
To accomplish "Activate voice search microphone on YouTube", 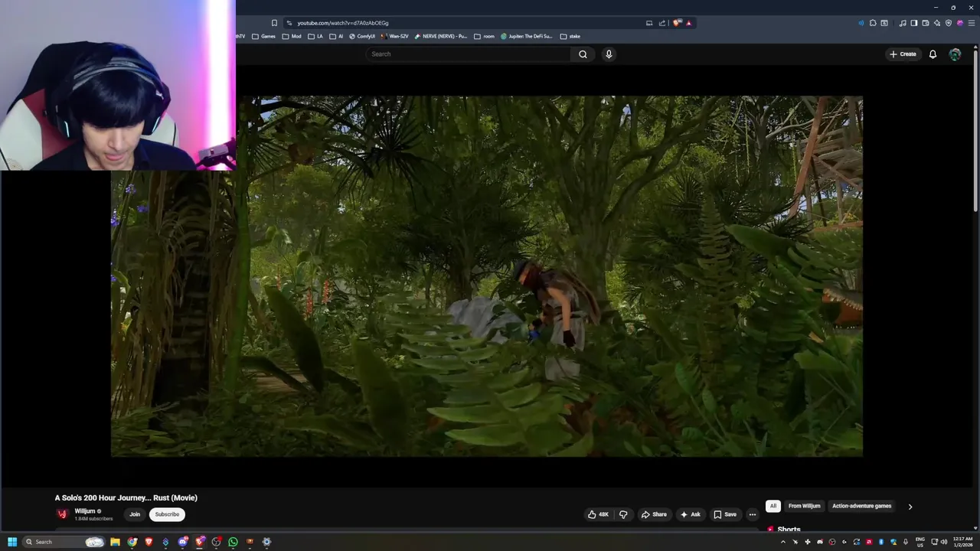I will coord(609,54).
